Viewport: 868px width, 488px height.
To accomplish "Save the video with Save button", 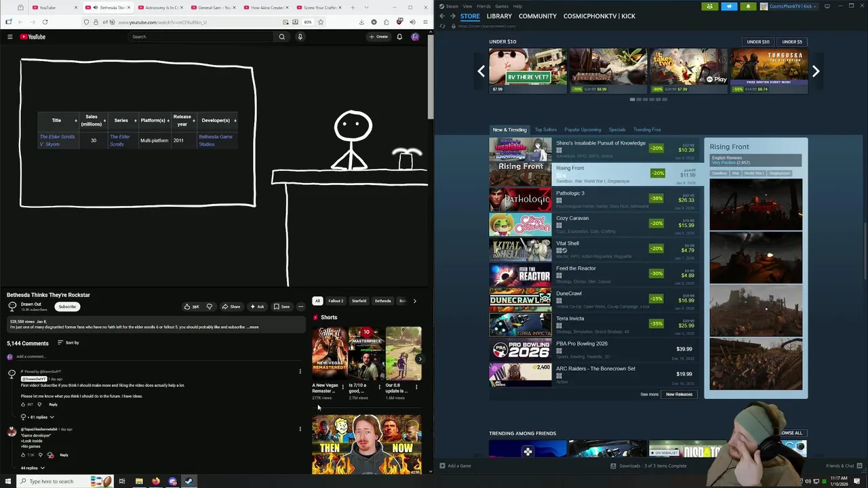I will pyautogui.click(x=282, y=306).
